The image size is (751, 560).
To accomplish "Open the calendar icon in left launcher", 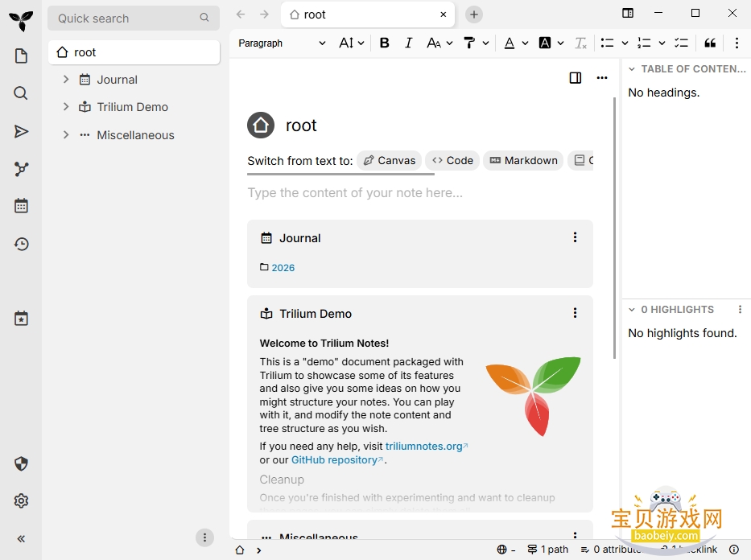I will 21,206.
